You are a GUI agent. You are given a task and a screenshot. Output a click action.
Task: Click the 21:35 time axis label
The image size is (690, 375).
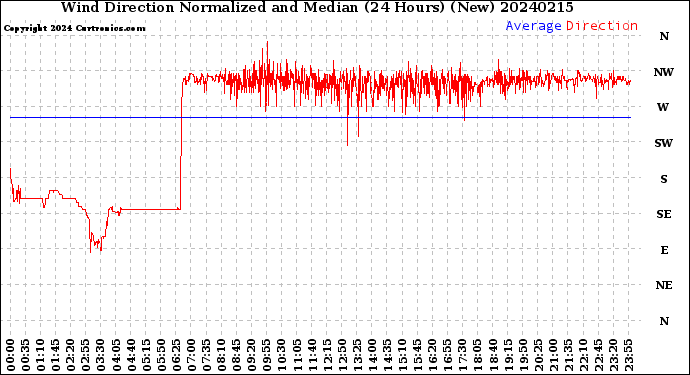point(568,355)
